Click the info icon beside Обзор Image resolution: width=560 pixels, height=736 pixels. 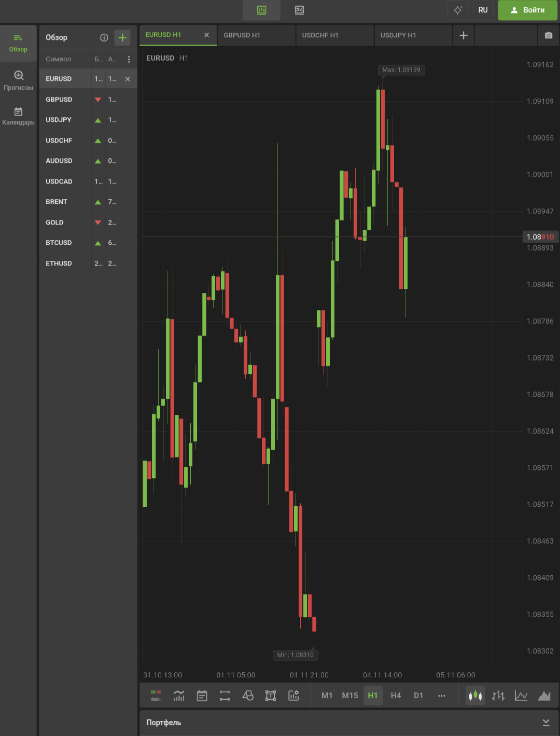tap(104, 37)
